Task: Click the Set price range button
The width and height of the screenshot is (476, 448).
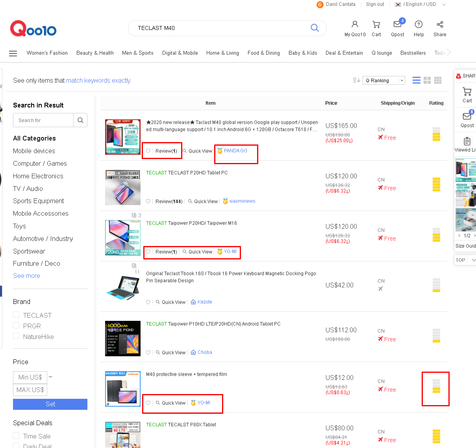Action: [50, 404]
